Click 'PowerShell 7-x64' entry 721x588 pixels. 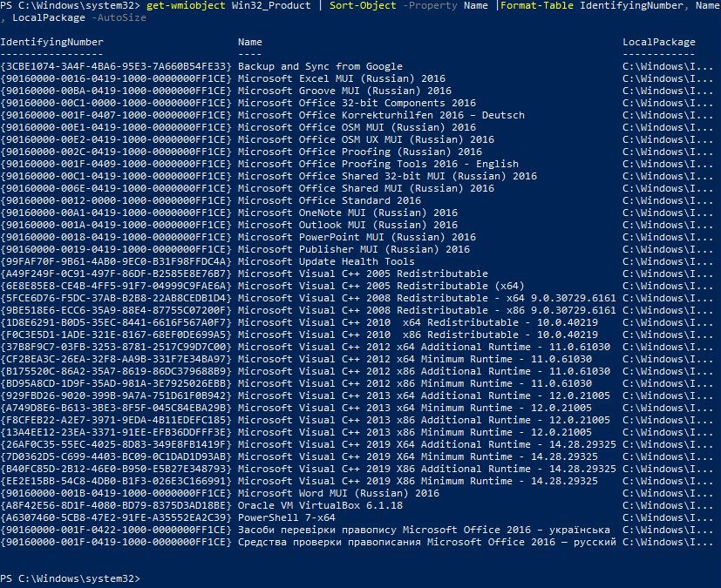287,517
